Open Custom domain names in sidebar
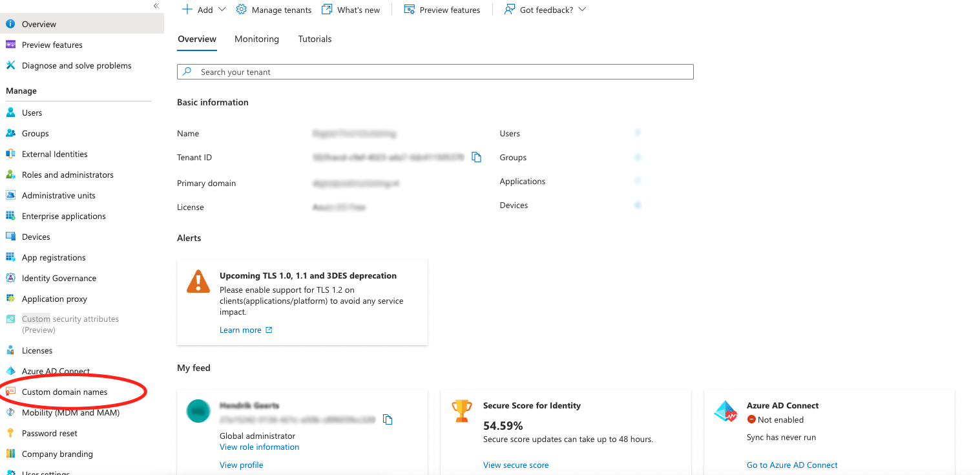980x475 pixels. click(x=65, y=392)
